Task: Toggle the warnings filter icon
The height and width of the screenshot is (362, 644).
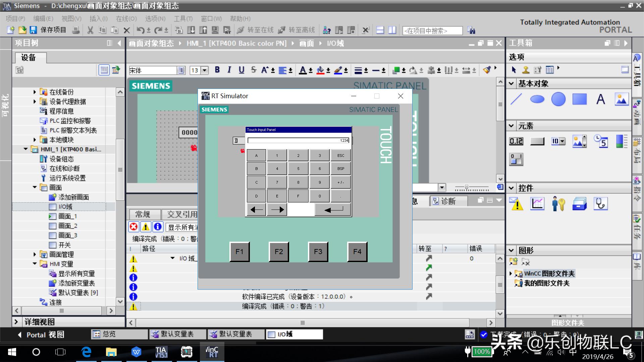Action: pos(146,227)
